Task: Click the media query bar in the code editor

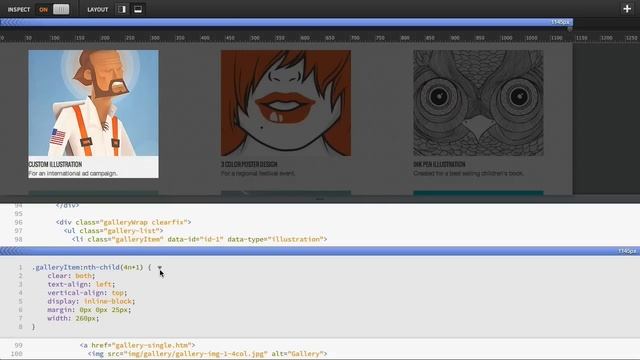Action: pos(320,251)
